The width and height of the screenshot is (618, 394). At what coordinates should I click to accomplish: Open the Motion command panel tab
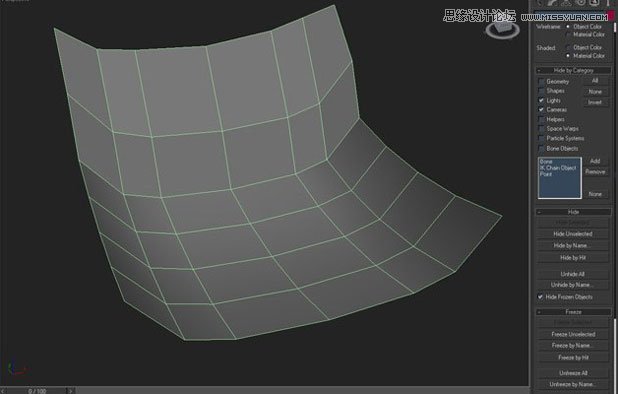tap(581, 3)
